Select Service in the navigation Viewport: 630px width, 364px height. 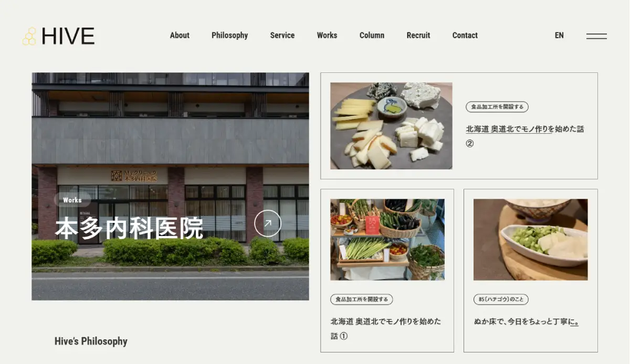coord(282,36)
